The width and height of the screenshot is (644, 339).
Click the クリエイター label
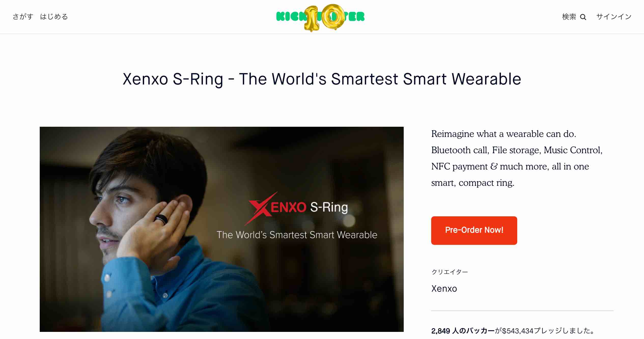tap(450, 272)
